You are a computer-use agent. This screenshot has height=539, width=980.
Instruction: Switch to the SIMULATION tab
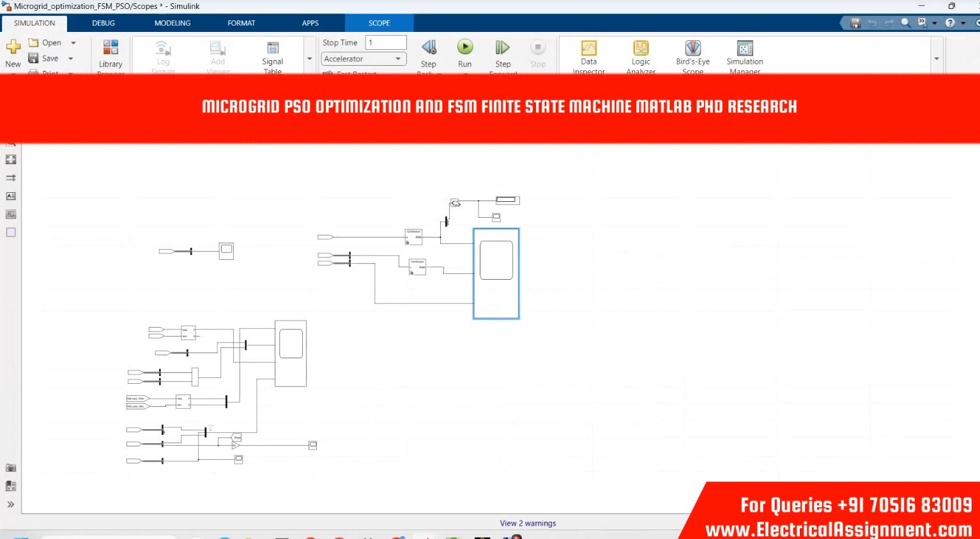(34, 23)
